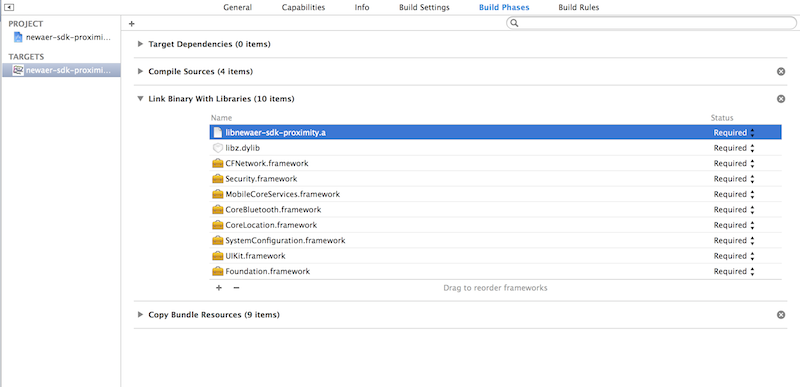Open status dropdown for CoreLocation.framework
Image resolution: width=800 pixels, height=387 pixels.
click(x=734, y=225)
